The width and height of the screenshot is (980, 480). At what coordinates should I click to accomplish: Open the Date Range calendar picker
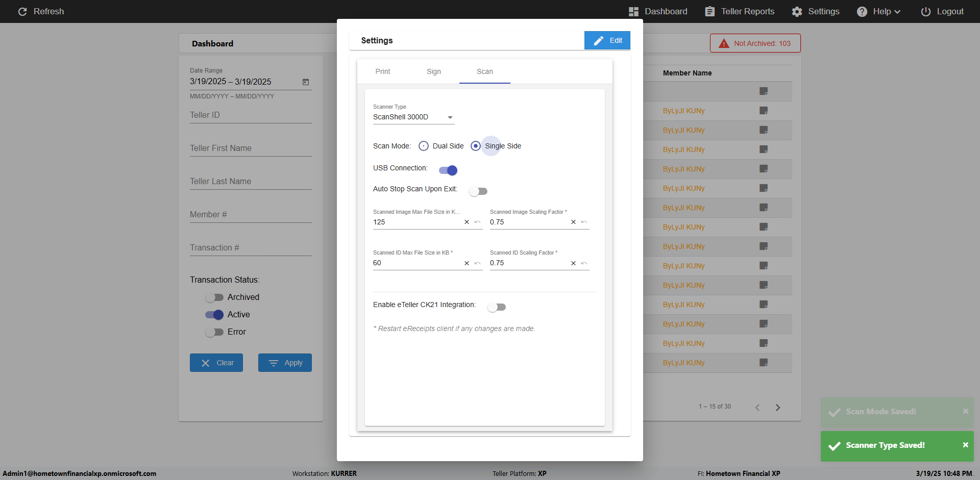pos(306,82)
